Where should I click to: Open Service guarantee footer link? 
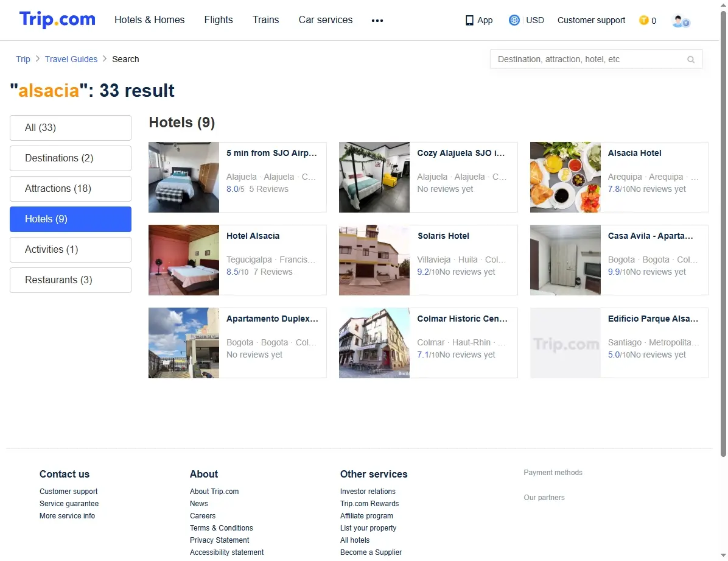[69, 503]
